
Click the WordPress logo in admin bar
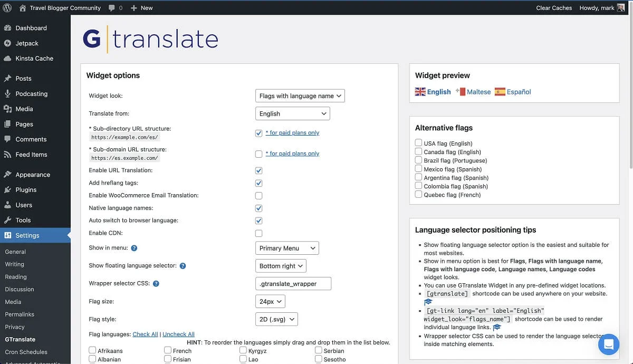point(7,8)
